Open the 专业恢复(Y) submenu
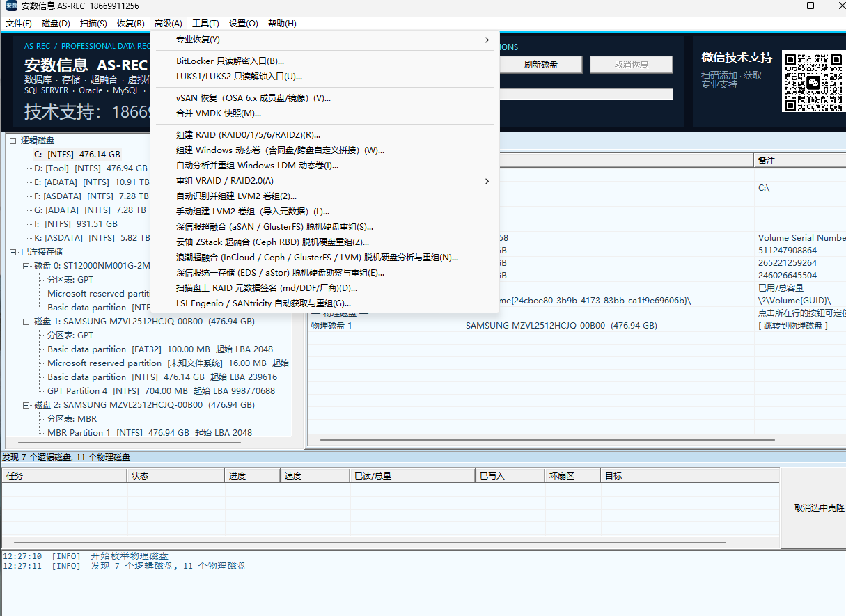Image resolution: width=846 pixels, height=616 pixels. [x=324, y=40]
